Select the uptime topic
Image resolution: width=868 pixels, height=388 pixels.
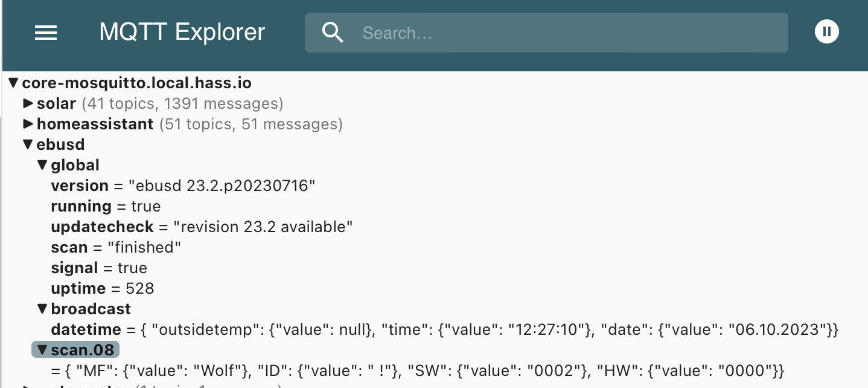coord(78,289)
